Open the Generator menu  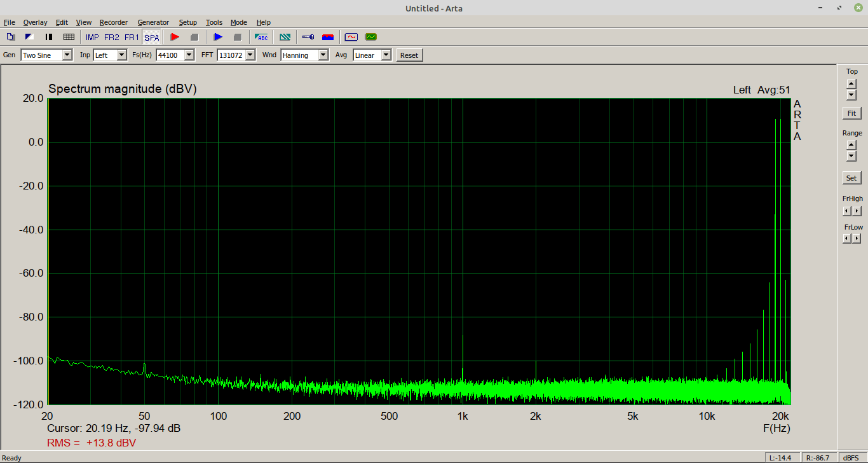click(153, 22)
